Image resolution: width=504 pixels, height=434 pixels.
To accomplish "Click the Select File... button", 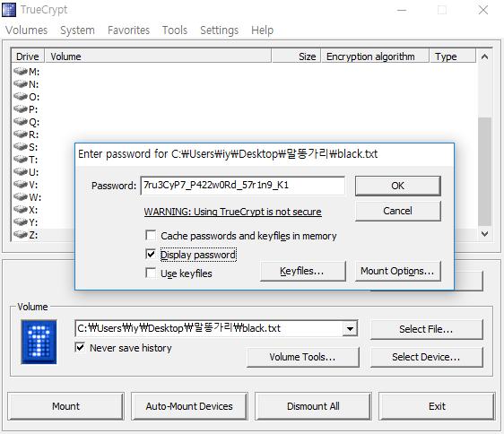I will tap(427, 329).
